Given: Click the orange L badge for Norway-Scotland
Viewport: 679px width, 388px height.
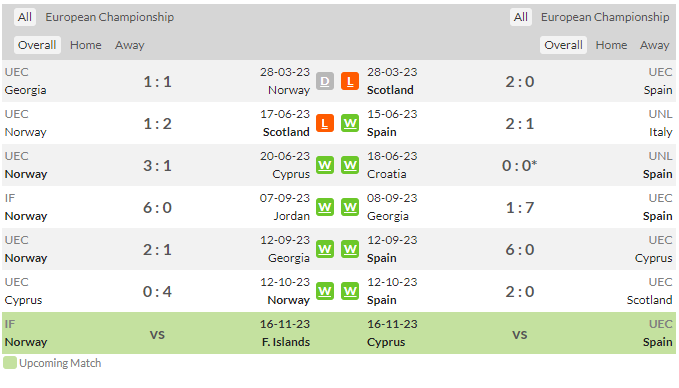Looking at the screenshot, I should click(x=325, y=123).
